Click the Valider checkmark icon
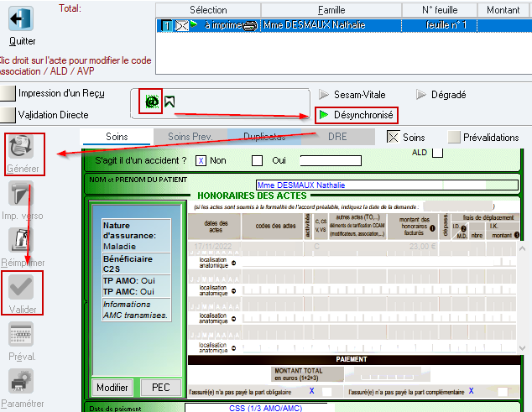 click(21, 287)
